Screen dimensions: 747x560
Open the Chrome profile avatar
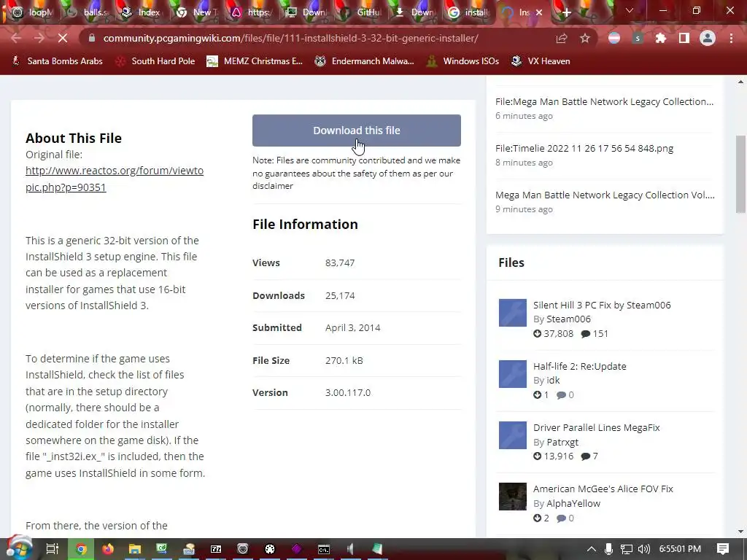coord(708,38)
